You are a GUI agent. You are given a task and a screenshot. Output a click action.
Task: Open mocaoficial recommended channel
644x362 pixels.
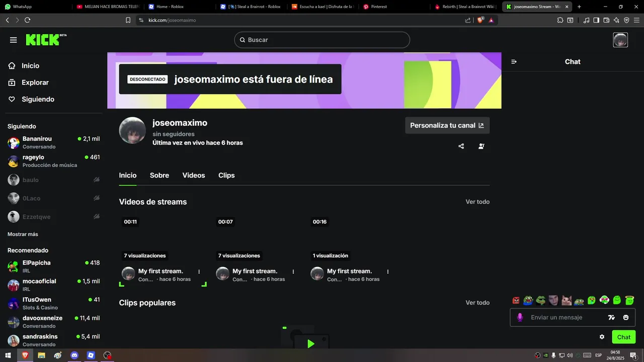pos(53,285)
